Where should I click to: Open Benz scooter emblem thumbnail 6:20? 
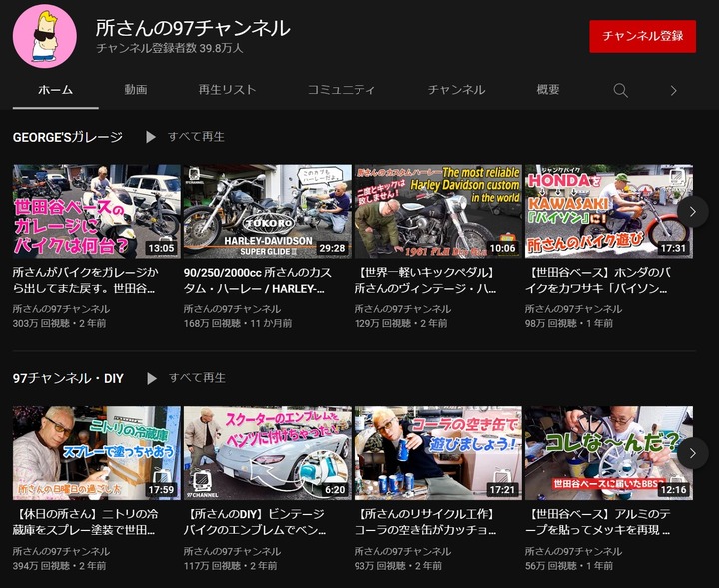coord(268,453)
